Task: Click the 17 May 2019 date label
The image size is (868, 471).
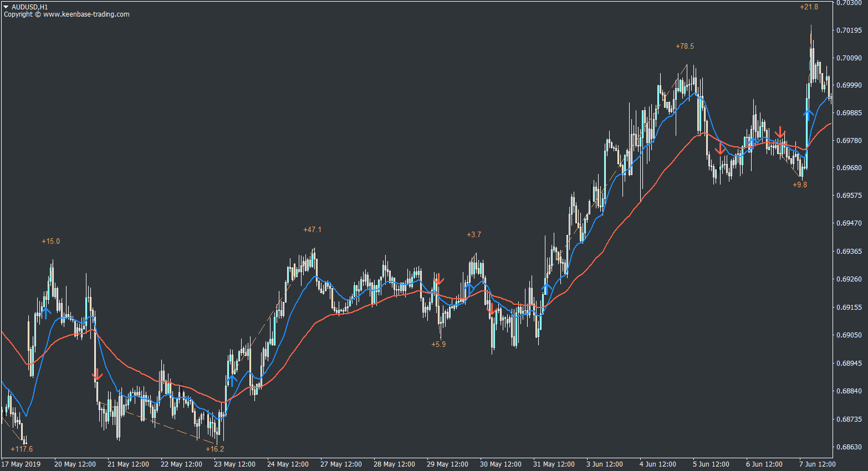Action: click(21, 464)
